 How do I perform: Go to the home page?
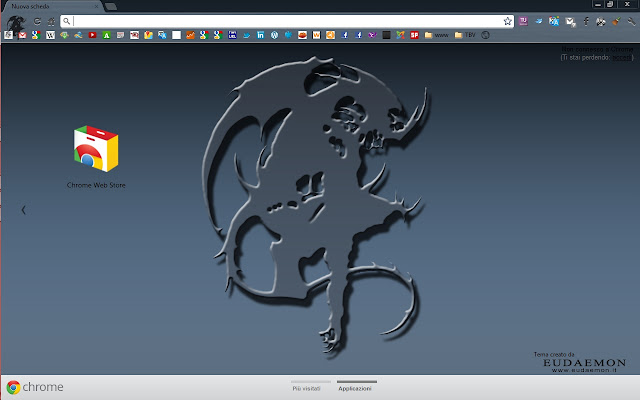click(51, 21)
